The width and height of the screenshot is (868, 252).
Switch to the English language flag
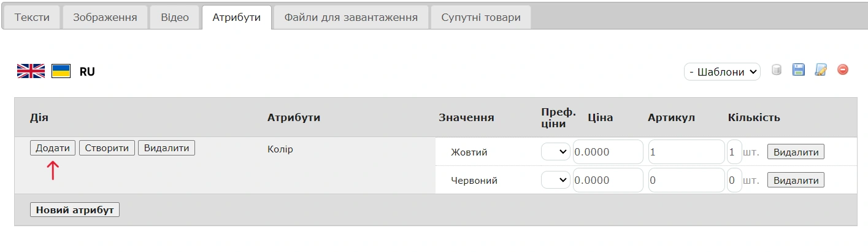pyautogui.click(x=31, y=71)
